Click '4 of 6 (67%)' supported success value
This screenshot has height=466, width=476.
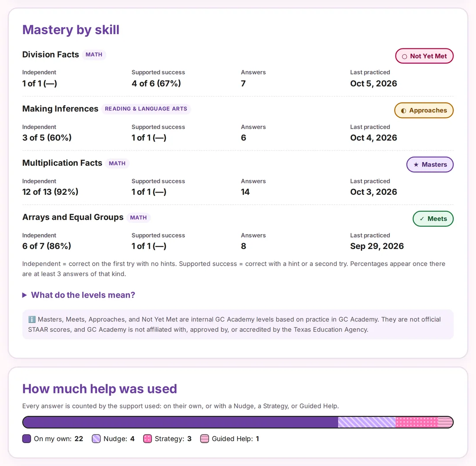pyautogui.click(x=156, y=84)
